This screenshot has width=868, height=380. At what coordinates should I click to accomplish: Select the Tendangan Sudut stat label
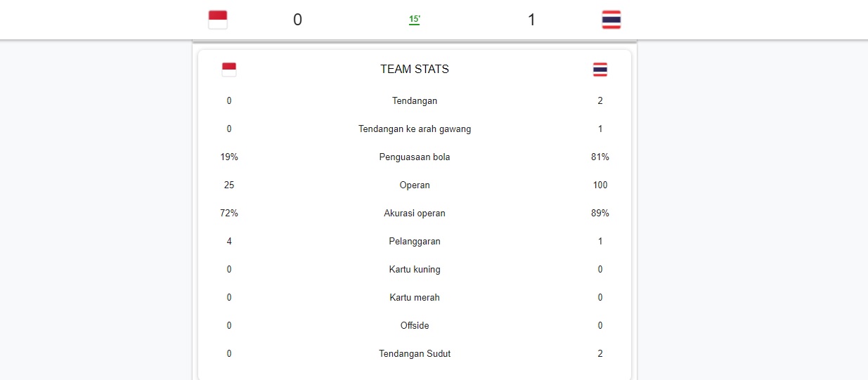coord(415,354)
